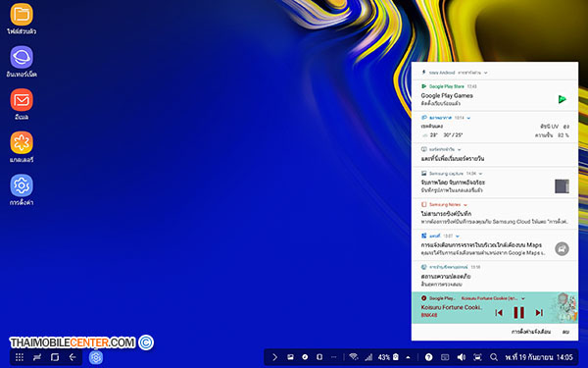Open the help question mark icon
The image size is (588, 368).
pos(428,357)
